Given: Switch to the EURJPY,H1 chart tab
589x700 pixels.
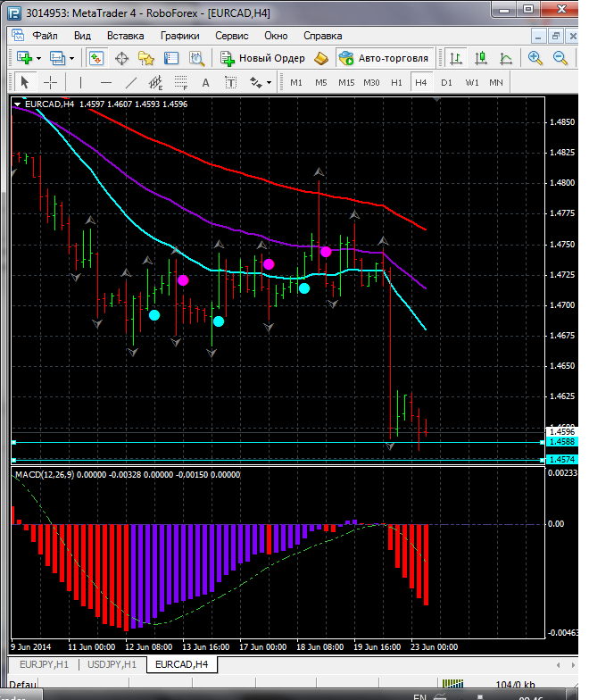Looking at the screenshot, I should point(45,664).
